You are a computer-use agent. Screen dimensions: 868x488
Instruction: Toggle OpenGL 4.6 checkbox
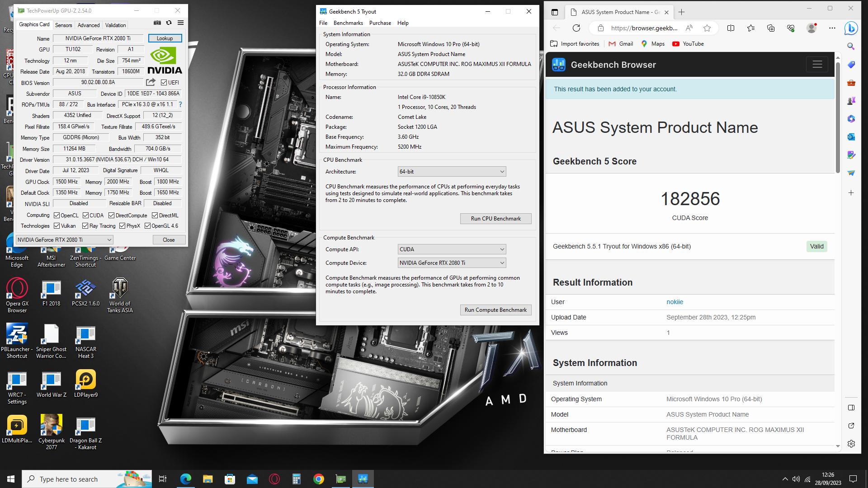(x=147, y=226)
